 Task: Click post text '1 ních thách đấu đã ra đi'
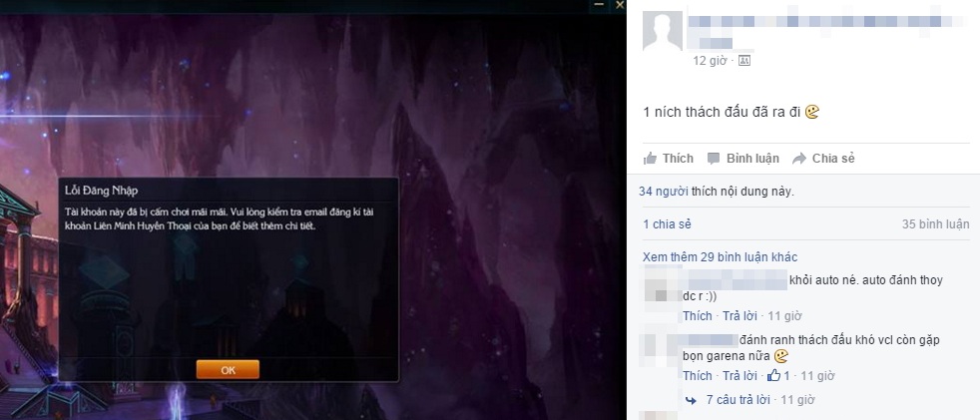pos(722,113)
